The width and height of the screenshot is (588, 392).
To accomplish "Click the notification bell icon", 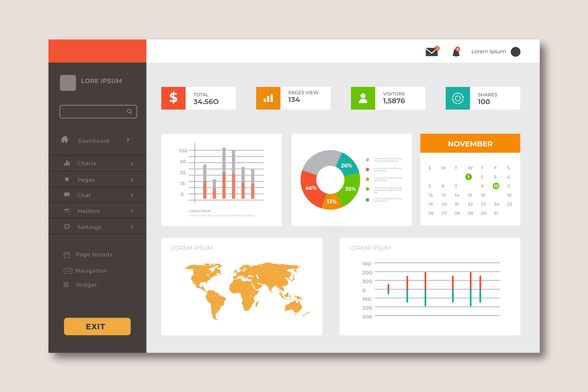I will [452, 51].
